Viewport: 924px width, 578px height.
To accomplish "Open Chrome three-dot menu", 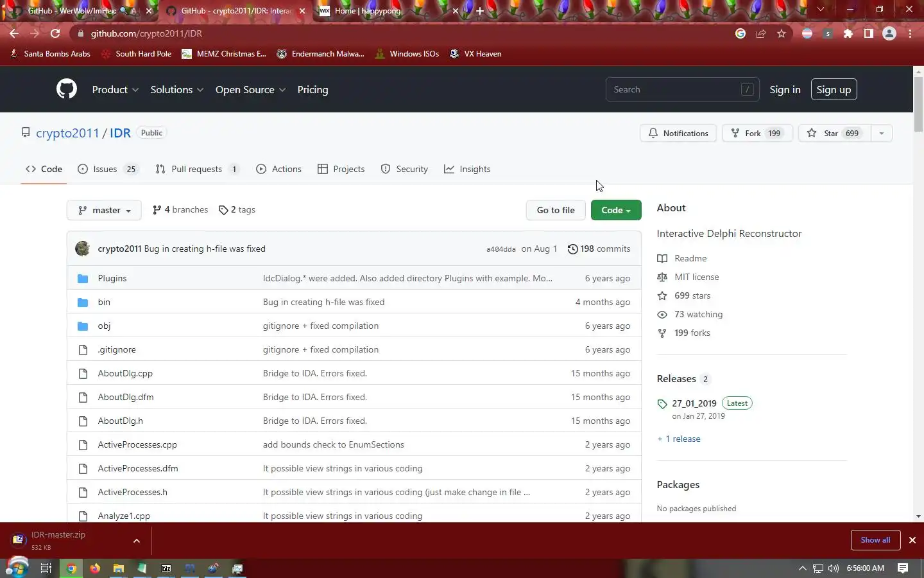I will [910, 33].
